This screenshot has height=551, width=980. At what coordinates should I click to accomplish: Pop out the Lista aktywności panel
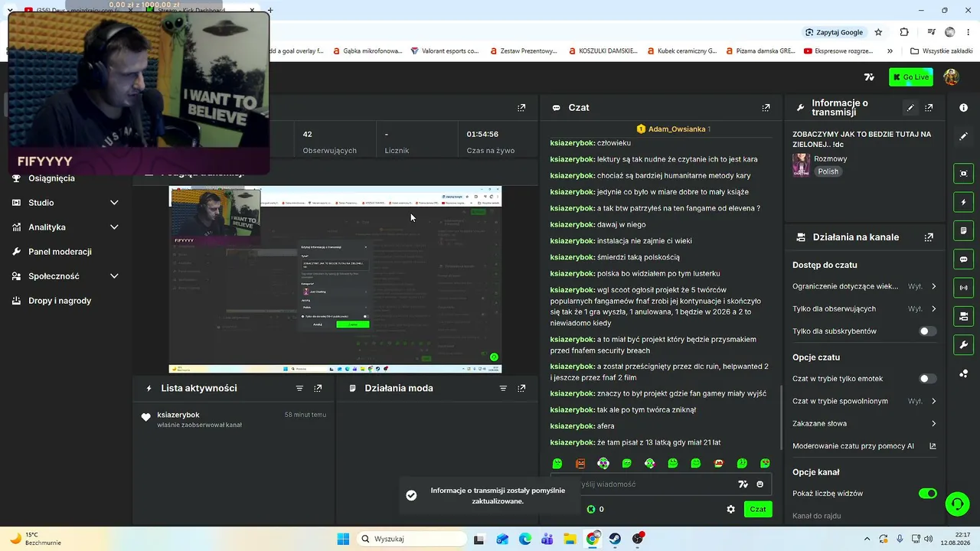pos(318,388)
